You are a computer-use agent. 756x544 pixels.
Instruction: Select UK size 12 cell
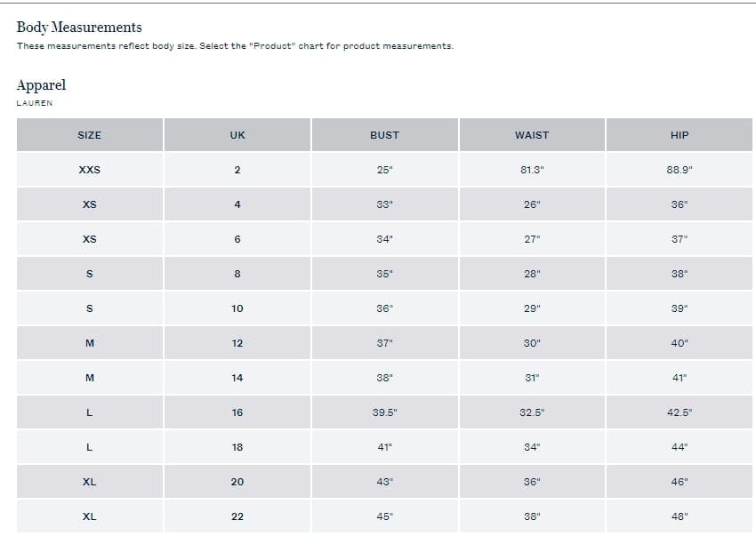(x=237, y=343)
